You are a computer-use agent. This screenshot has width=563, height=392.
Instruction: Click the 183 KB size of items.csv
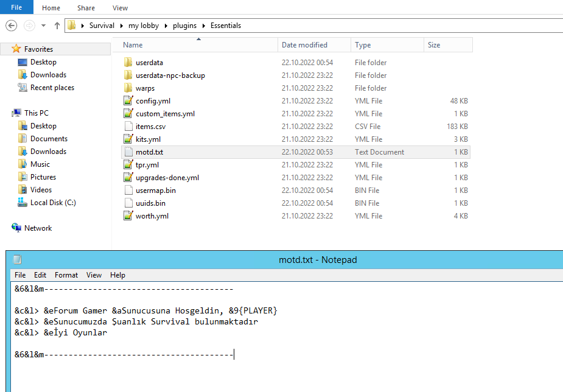click(x=457, y=127)
